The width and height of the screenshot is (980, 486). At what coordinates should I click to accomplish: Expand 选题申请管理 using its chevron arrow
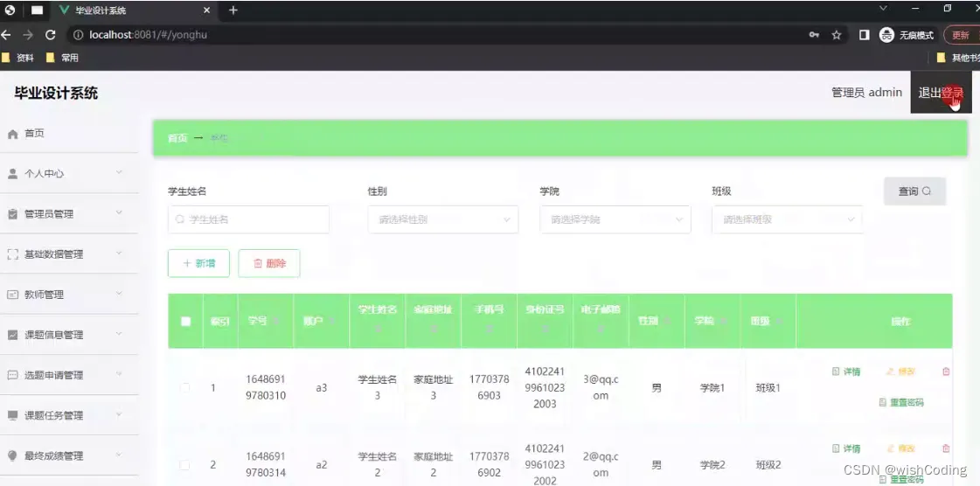coord(119,374)
